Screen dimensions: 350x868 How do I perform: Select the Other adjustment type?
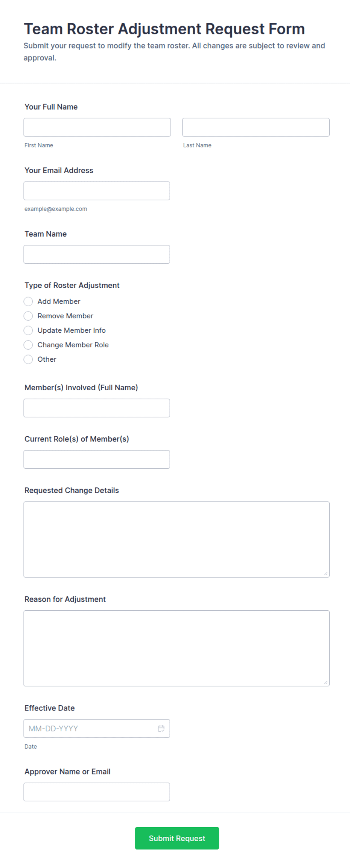point(28,359)
